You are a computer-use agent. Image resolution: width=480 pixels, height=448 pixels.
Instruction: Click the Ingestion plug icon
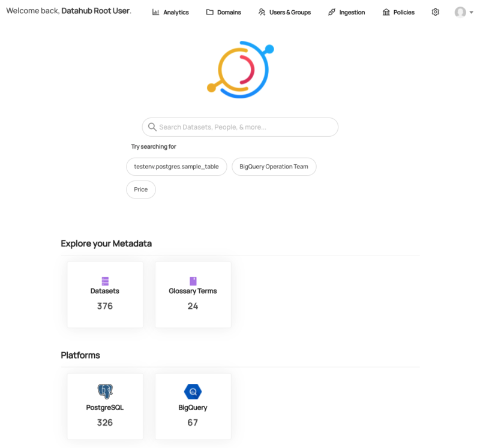pos(332,12)
